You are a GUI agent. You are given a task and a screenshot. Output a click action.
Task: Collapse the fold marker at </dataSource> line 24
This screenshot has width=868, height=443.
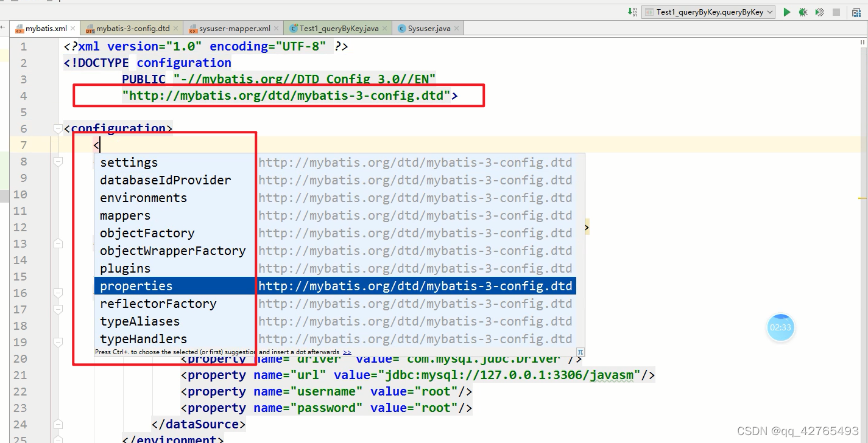[x=58, y=424]
